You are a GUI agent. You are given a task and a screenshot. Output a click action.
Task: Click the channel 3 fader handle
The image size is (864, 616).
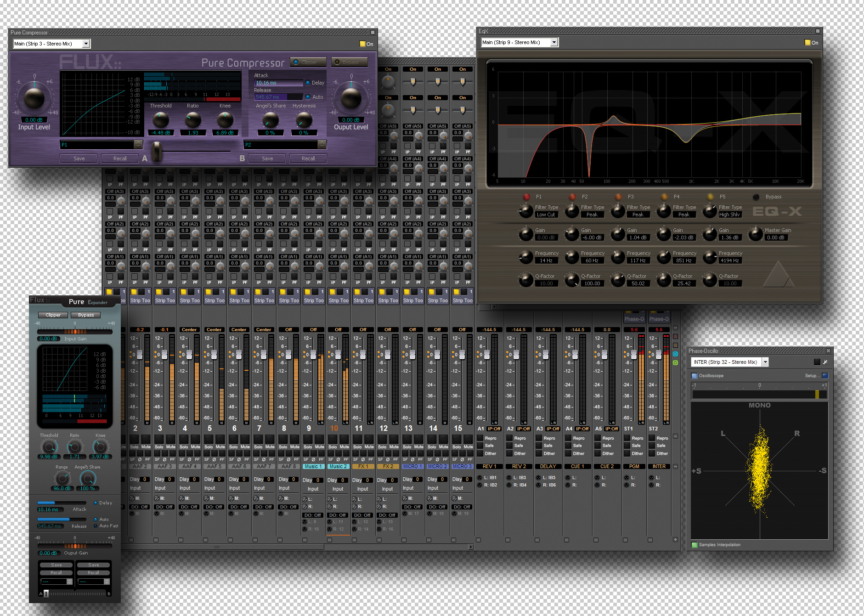click(x=164, y=355)
